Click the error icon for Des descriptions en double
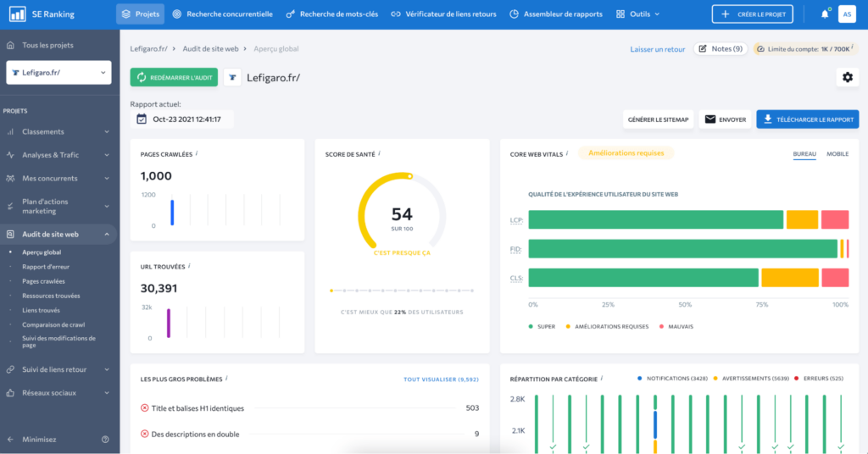 (x=144, y=434)
